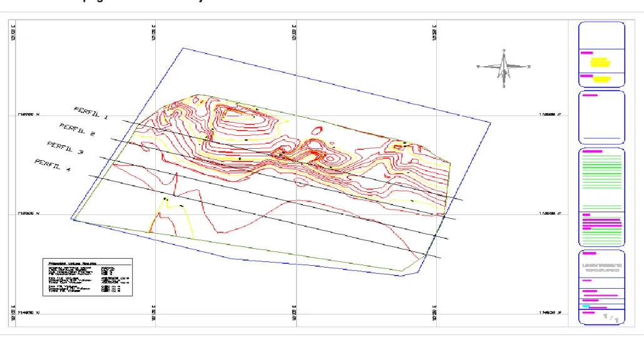Click the north arrow compass rose
Image resolution: width=644 pixels, height=337 pixels.
click(504, 68)
